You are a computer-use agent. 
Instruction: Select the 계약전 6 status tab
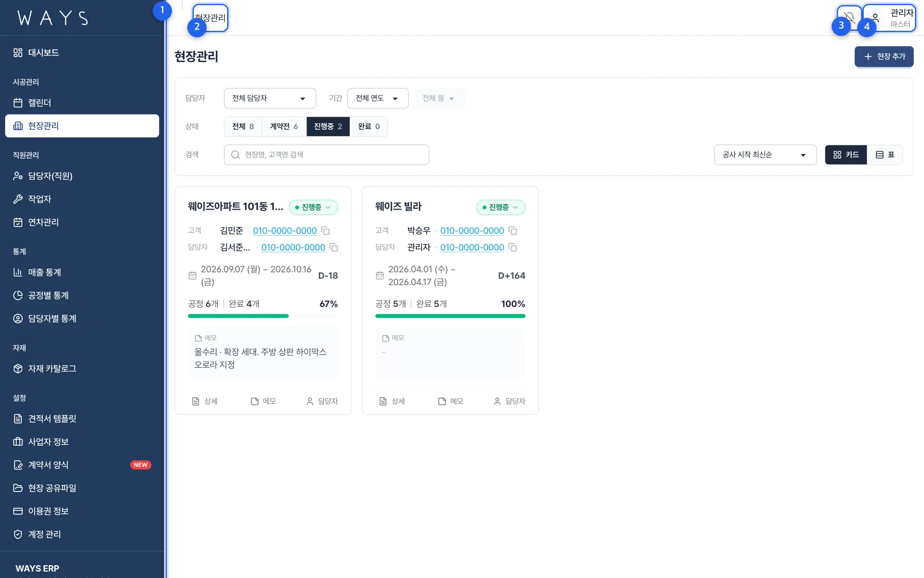tap(284, 126)
